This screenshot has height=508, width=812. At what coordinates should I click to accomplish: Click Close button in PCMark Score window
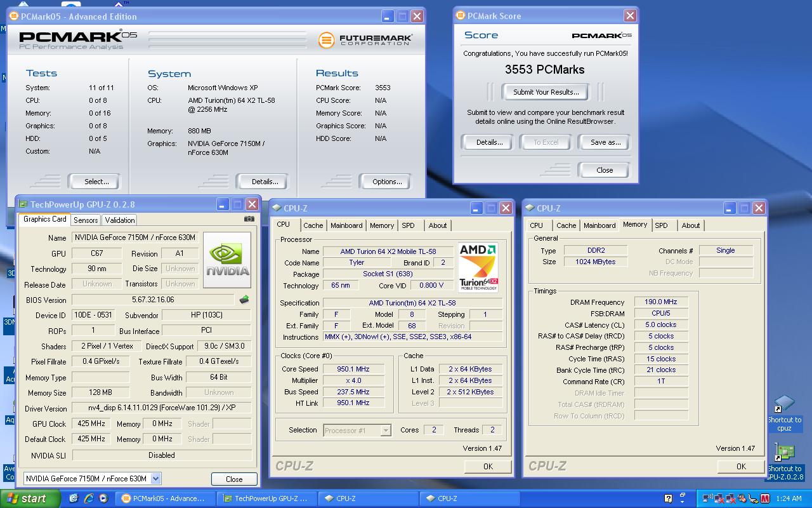[605, 170]
